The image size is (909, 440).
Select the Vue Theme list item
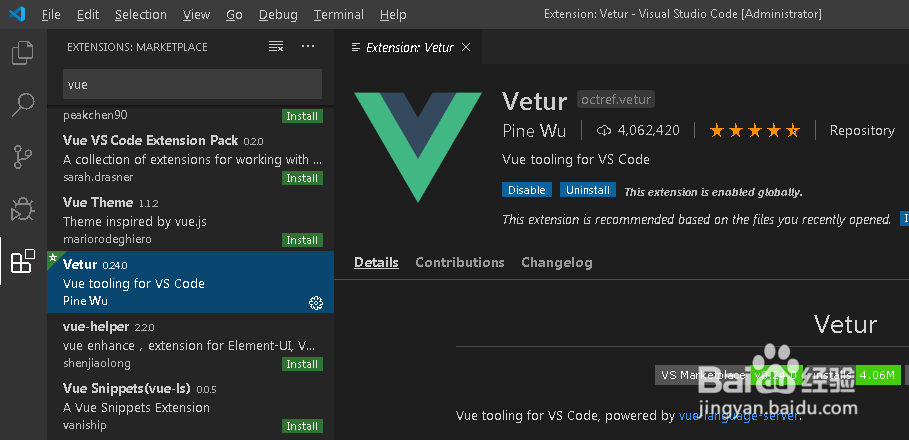191,220
